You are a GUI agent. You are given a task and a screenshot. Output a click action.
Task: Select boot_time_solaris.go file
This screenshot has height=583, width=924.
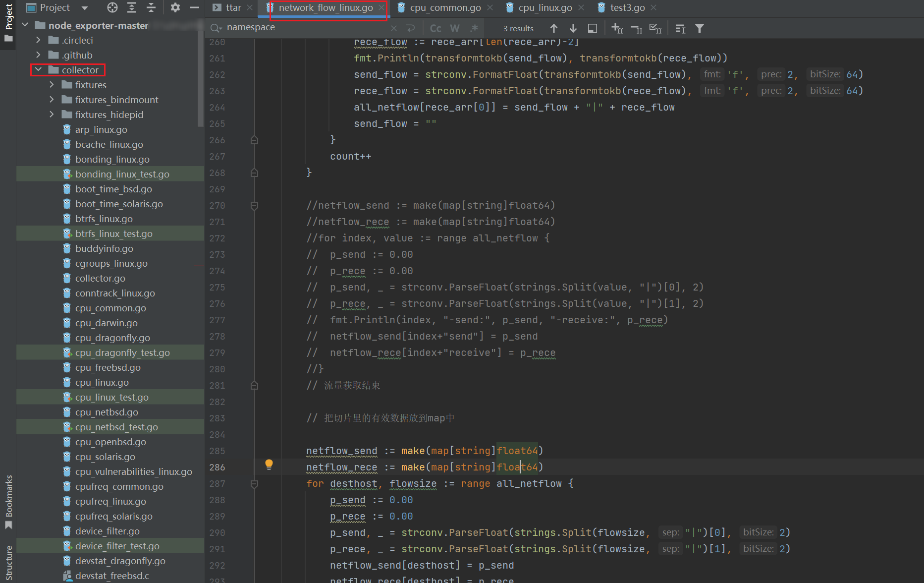tap(119, 204)
